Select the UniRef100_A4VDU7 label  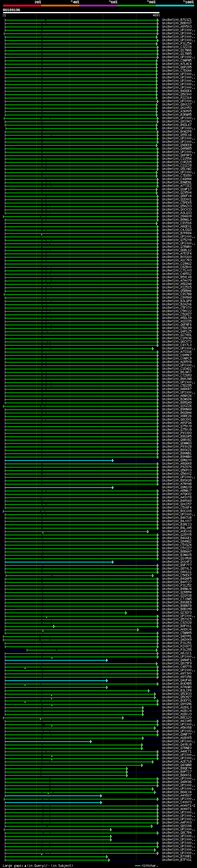pos(177,796)
